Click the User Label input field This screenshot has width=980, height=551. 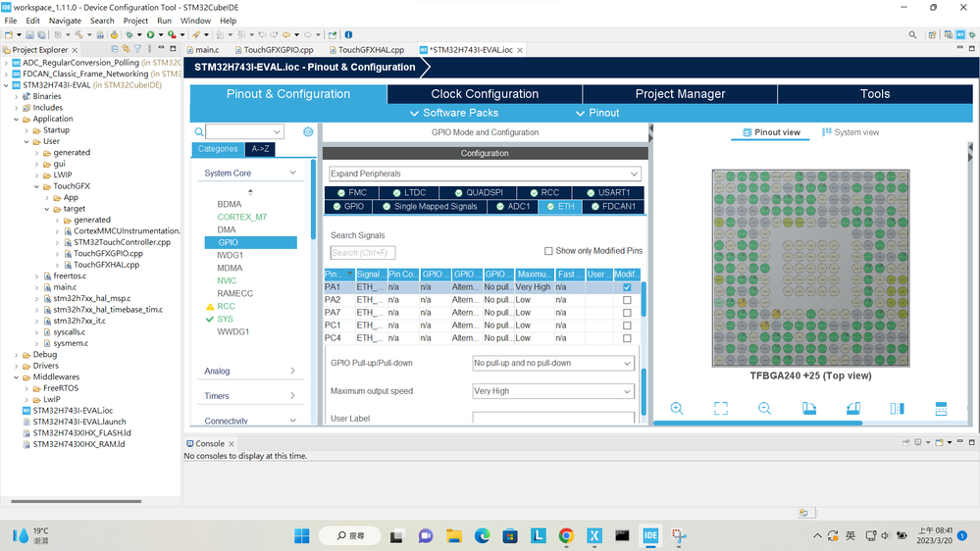click(x=553, y=418)
